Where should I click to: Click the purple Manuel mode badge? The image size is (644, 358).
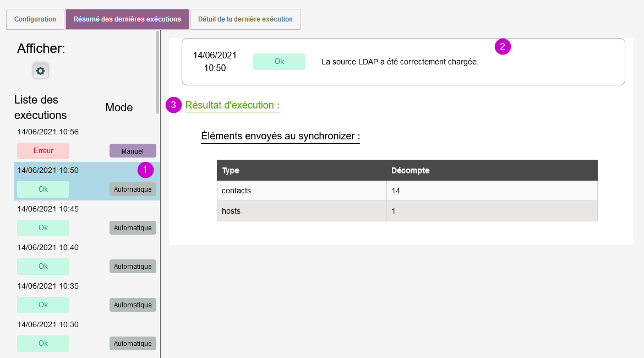[133, 151]
